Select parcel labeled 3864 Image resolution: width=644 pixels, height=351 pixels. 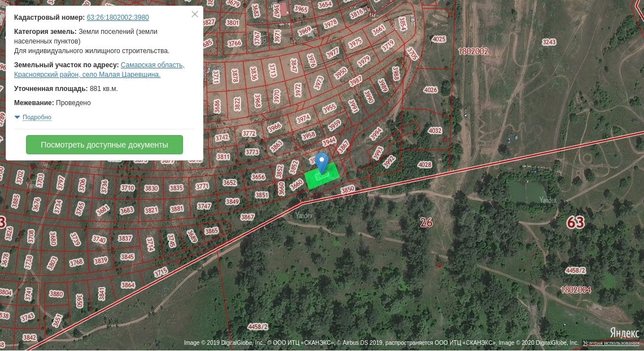tap(128, 285)
